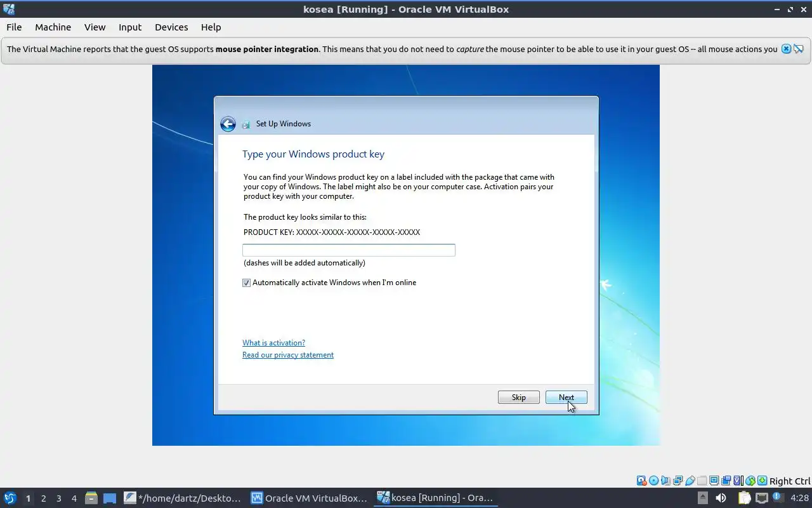Go back using the Set Up Windows arrow
Screen dimensions: 812x508
tap(228, 124)
